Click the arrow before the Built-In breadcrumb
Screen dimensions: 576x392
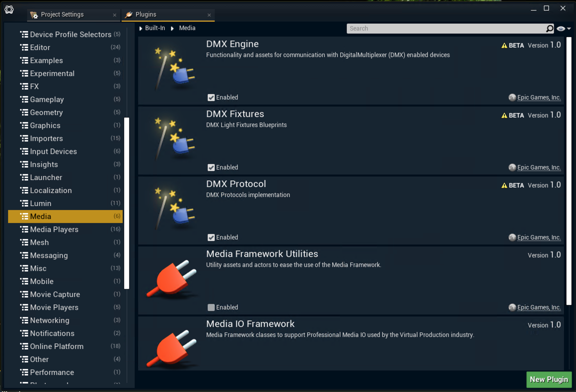coord(141,28)
